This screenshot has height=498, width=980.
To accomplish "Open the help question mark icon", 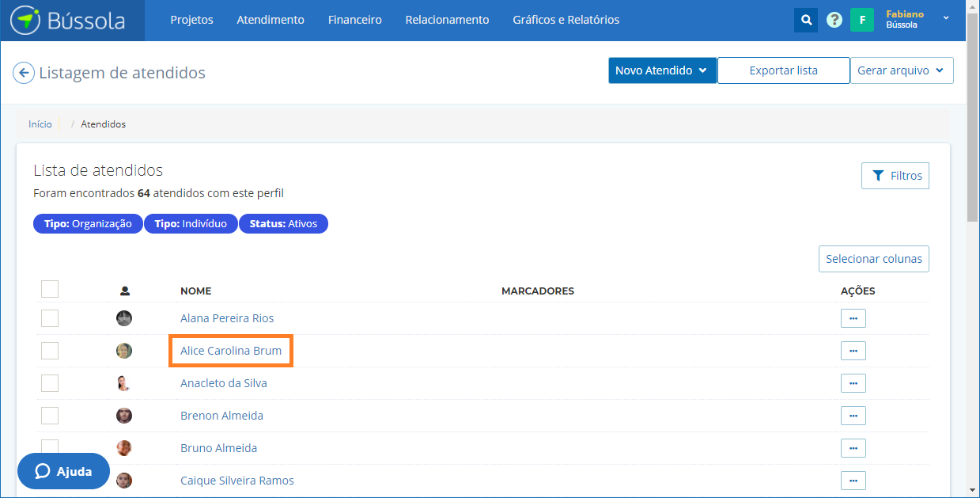I will point(834,20).
